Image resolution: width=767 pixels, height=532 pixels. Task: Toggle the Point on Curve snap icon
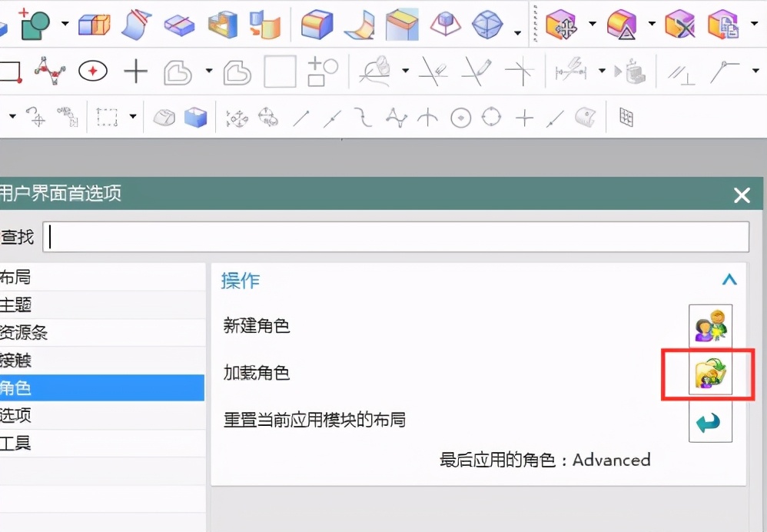pos(555,118)
